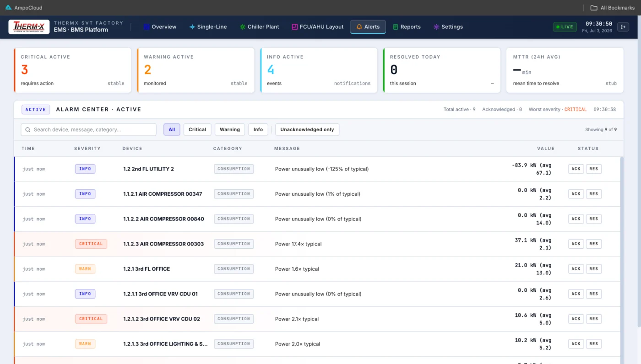
Task: Click the AmpoCloud logo icon
Action: (8, 8)
